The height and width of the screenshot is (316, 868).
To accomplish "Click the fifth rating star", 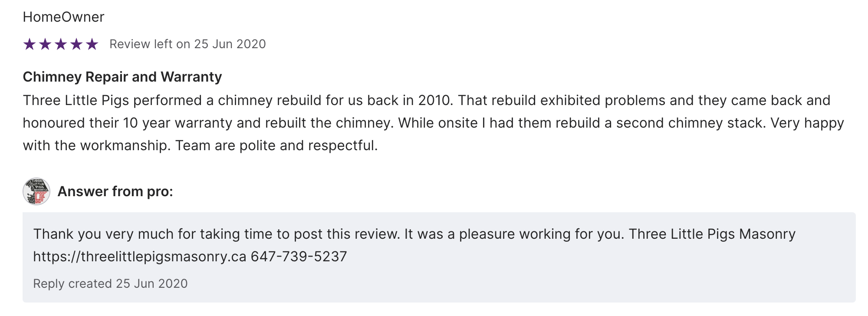I will coord(92,44).
